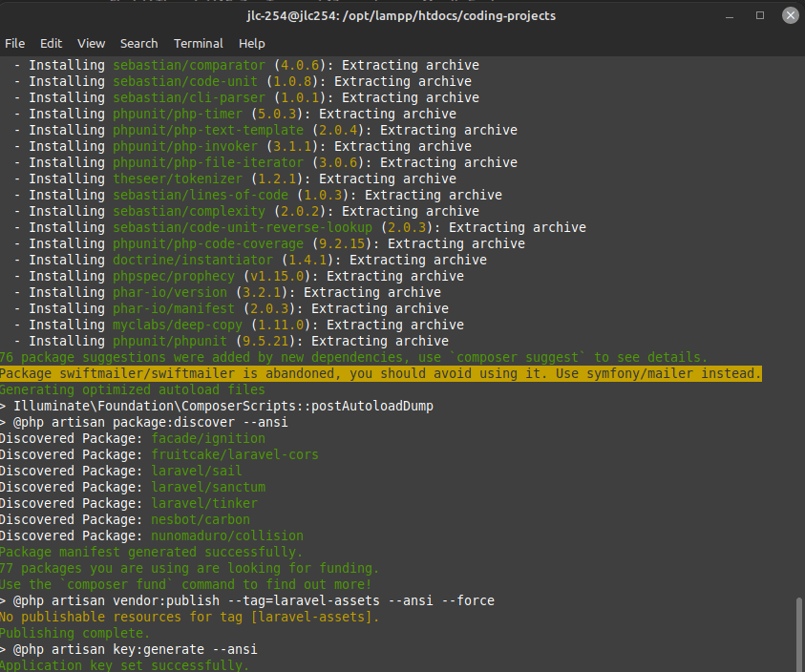Viewport: 805px width, 672px height.
Task: Open the Terminal menu
Action: click(x=199, y=44)
